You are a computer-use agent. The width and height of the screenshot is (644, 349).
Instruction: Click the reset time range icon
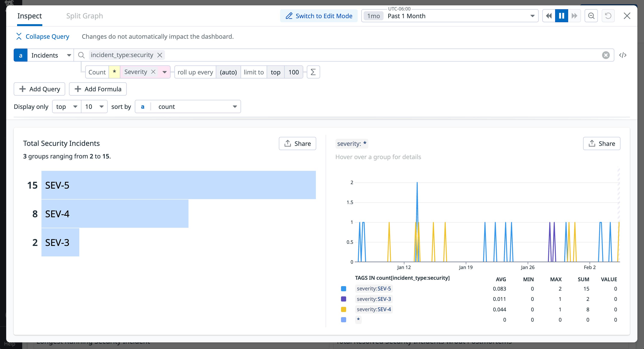coord(608,16)
